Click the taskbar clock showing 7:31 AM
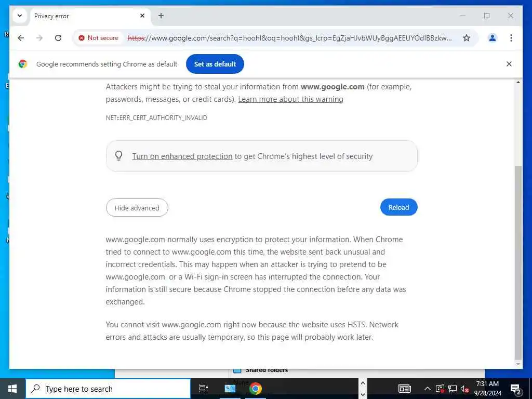 pos(487,389)
